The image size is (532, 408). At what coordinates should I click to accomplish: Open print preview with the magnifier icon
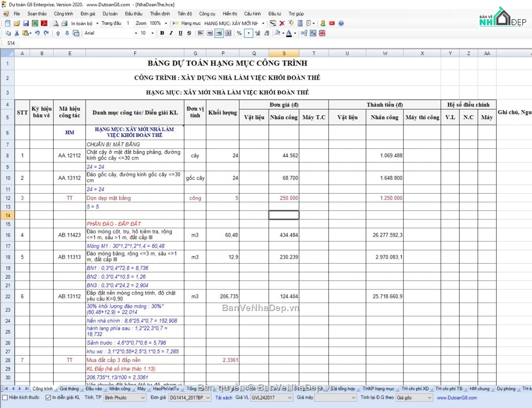click(56, 23)
